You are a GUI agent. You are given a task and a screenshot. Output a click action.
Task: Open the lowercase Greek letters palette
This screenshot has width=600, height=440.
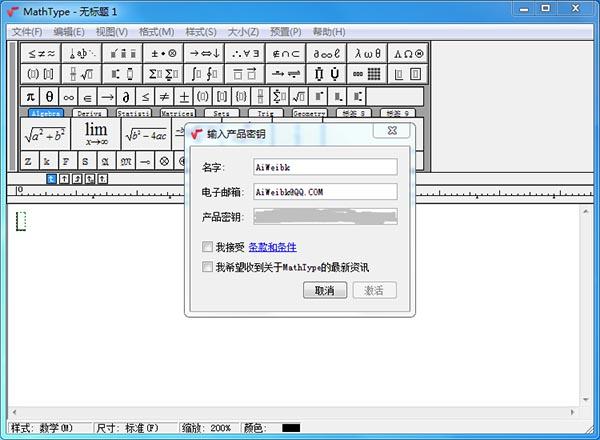pyautogui.click(x=367, y=53)
